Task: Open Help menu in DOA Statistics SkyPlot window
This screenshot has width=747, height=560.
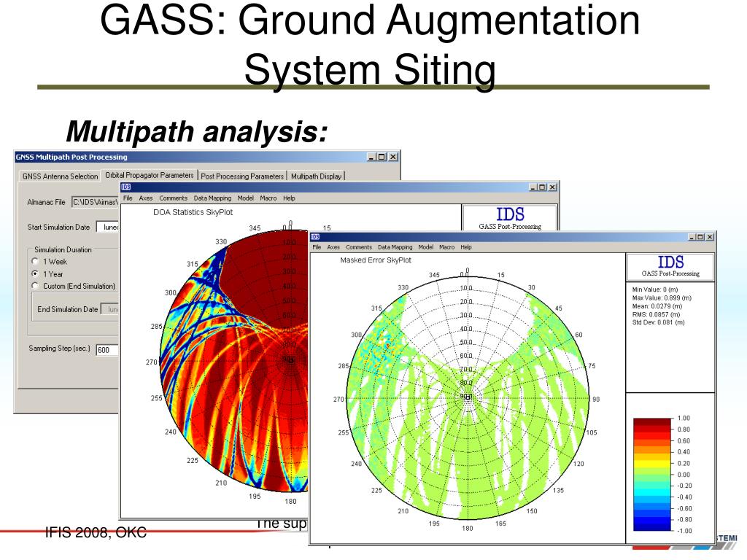Action: point(289,198)
